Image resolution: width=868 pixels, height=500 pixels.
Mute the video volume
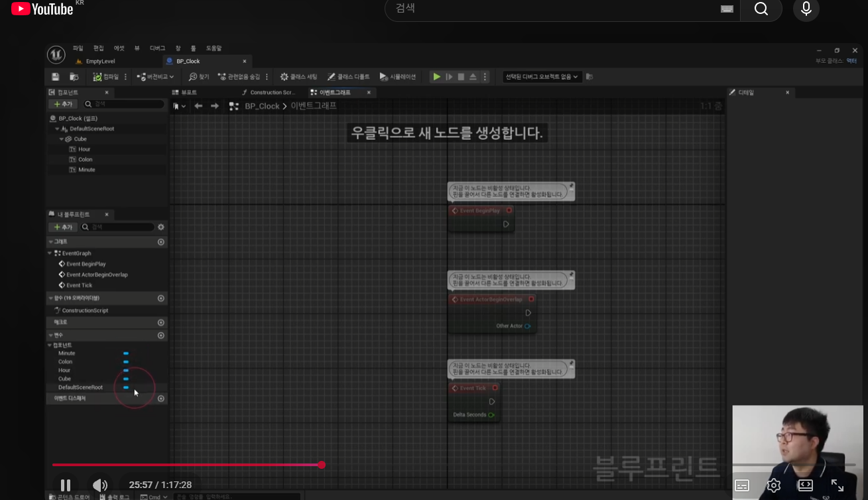pyautogui.click(x=99, y=485)
